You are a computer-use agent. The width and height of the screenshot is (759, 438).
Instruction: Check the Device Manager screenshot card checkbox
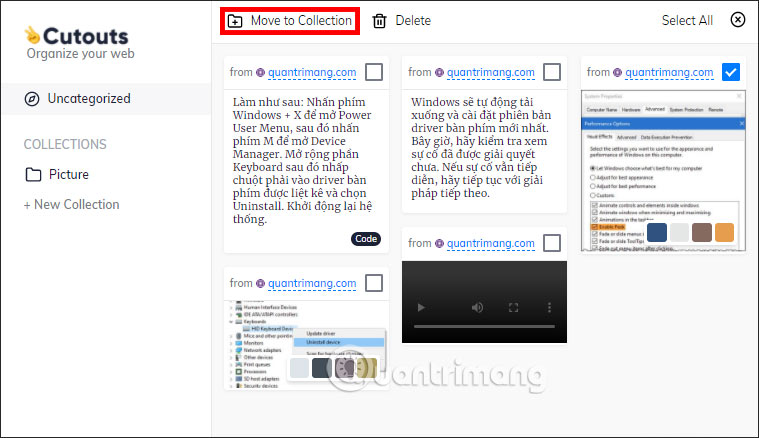[x=374, y=283]
